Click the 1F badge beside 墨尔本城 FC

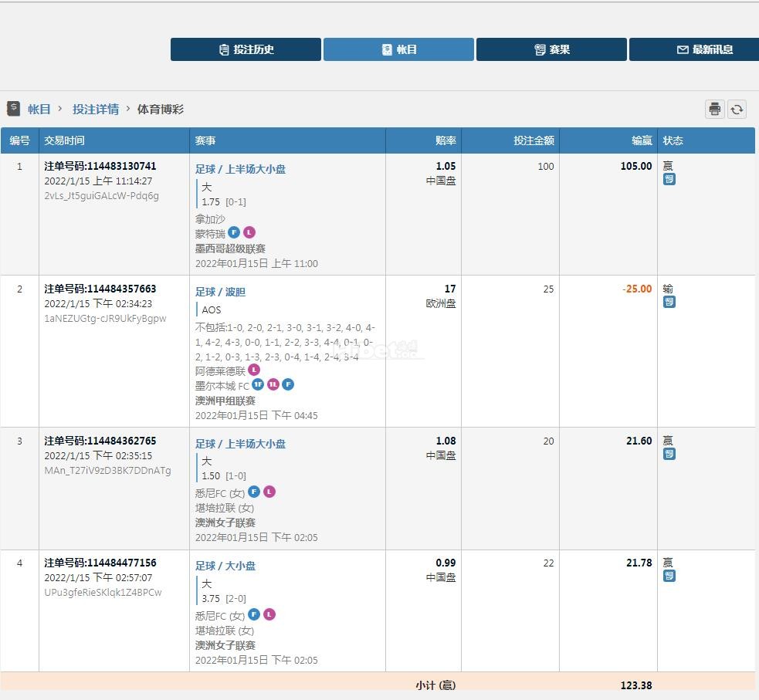click(258, 384)
